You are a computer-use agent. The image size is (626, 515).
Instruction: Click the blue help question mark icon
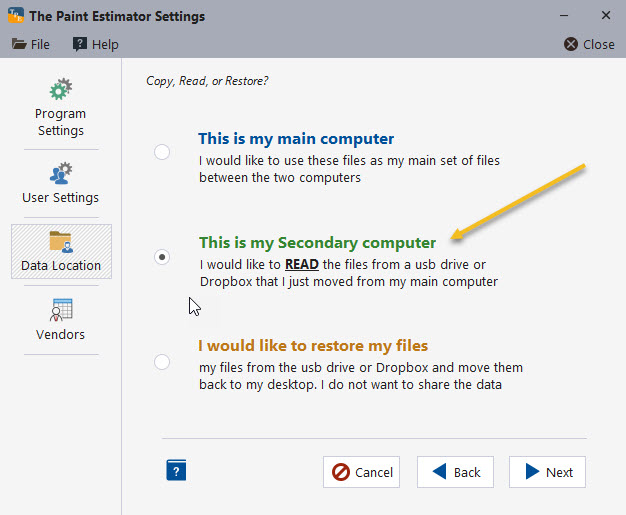pos(176,470)
